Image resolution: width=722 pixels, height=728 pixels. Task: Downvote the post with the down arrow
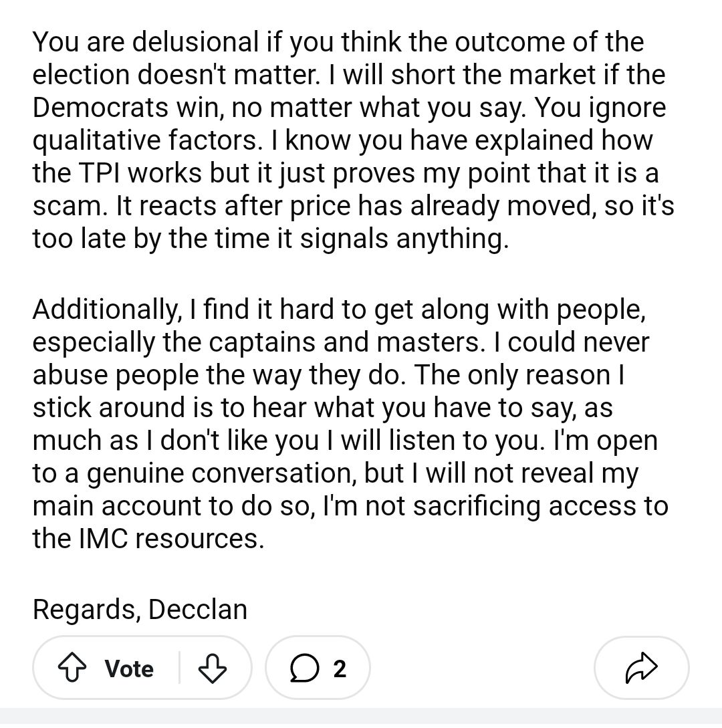(213, 668)
